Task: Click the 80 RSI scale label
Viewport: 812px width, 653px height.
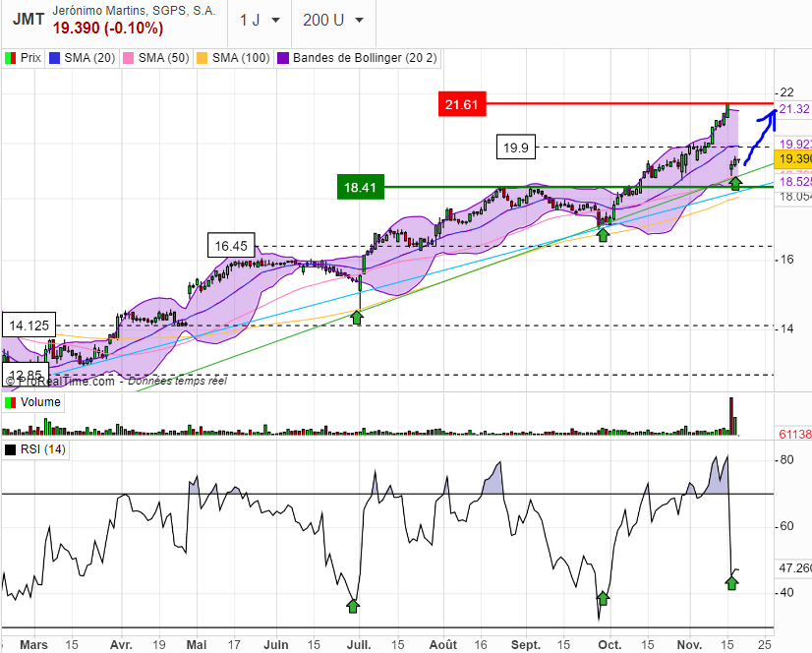Action: (786, 459)
